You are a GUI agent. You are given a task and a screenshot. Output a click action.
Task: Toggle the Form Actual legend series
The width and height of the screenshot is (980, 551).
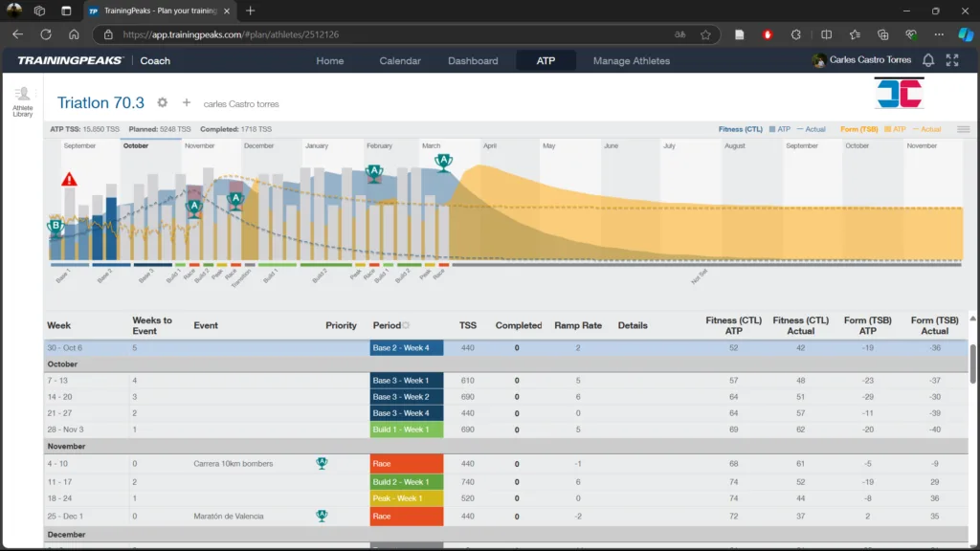(x=926, y=129)
